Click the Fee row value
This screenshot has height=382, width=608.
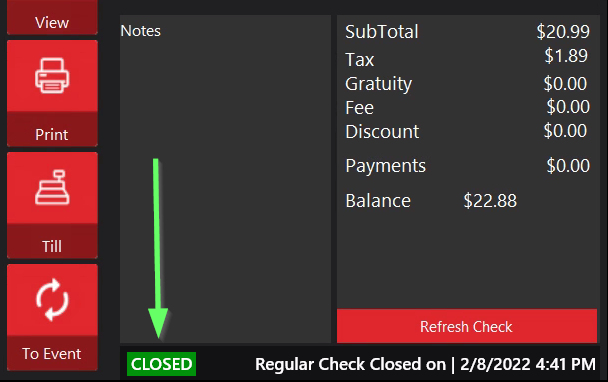pyautogui.click(x=568, y=107)
